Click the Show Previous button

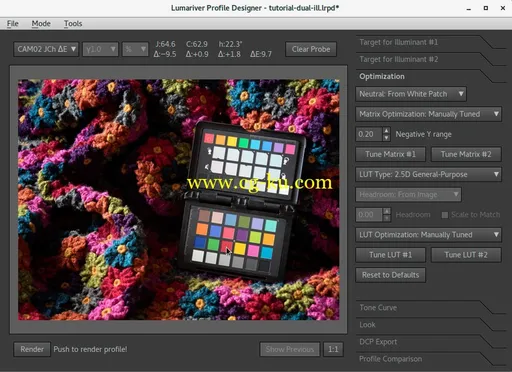(x=290, y=349)
